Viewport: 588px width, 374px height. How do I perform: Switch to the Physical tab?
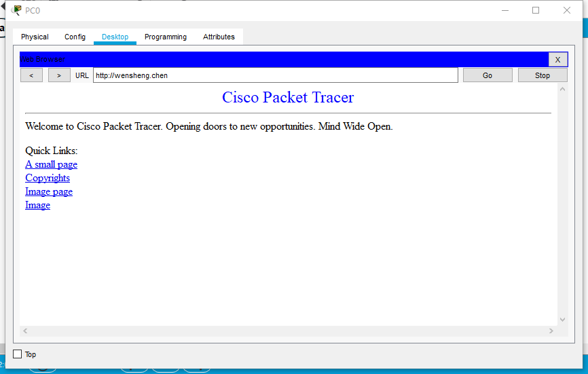click(35, 37)
